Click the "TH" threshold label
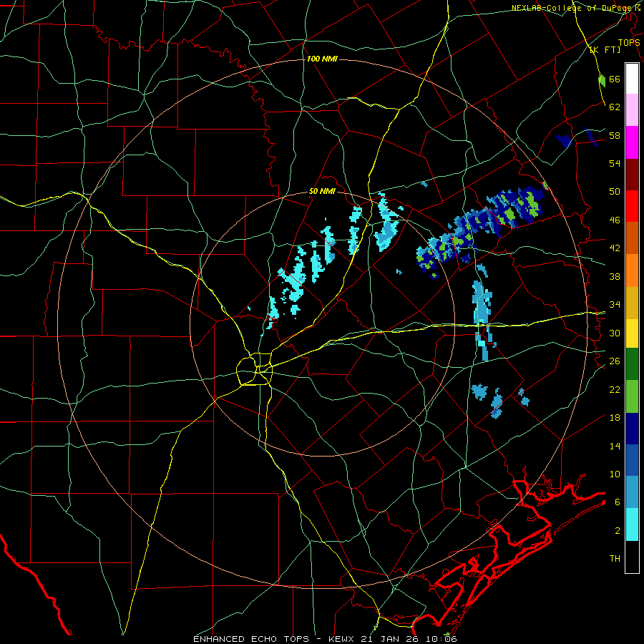Screen dimensions: 644x644 click(615, 559)
